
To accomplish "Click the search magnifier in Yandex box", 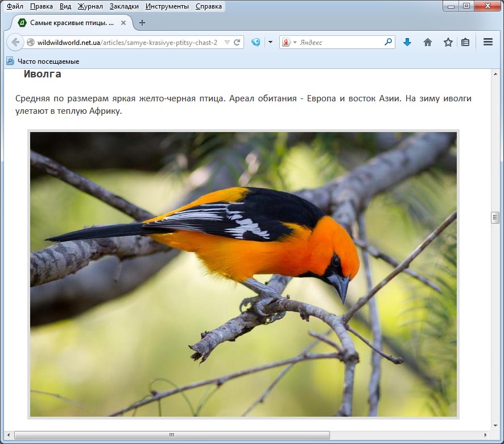I will pyautogui.click(x=389, y=42).
